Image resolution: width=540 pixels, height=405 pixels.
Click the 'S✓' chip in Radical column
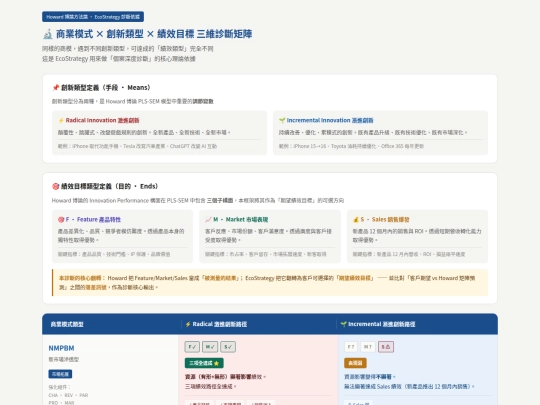tap(228, 347)
